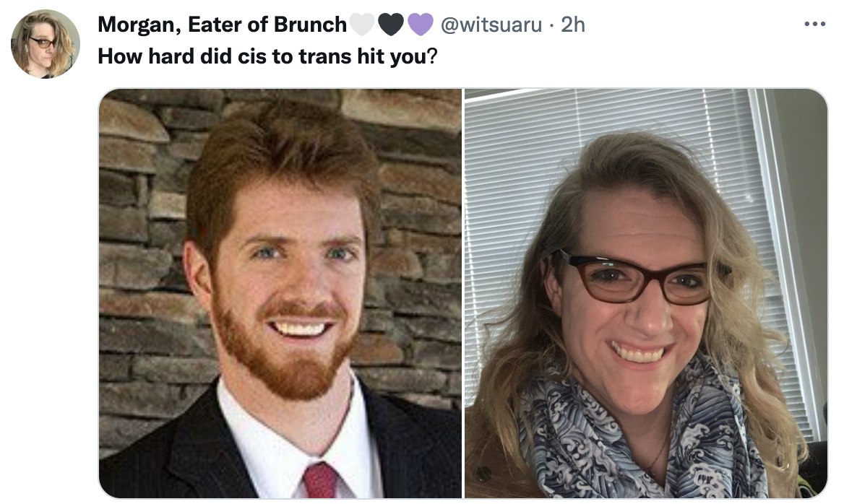Click the glasses in the right photo
This screenshot has height=504, width=844.
[638, 277]
